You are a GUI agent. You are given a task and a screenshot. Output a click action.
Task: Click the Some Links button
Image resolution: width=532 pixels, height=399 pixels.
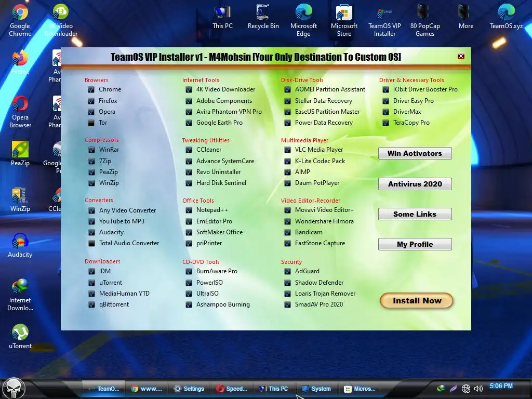(x=415, y=214)
